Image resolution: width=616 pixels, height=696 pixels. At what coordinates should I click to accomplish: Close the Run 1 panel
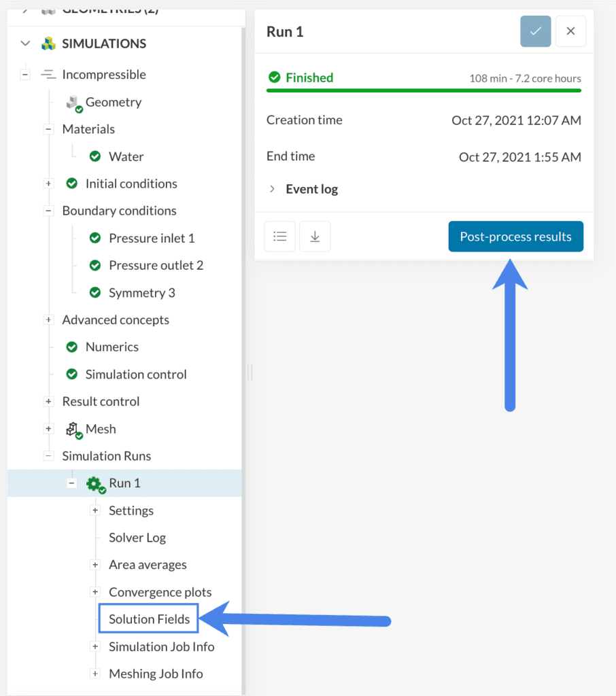pos(570,31)
